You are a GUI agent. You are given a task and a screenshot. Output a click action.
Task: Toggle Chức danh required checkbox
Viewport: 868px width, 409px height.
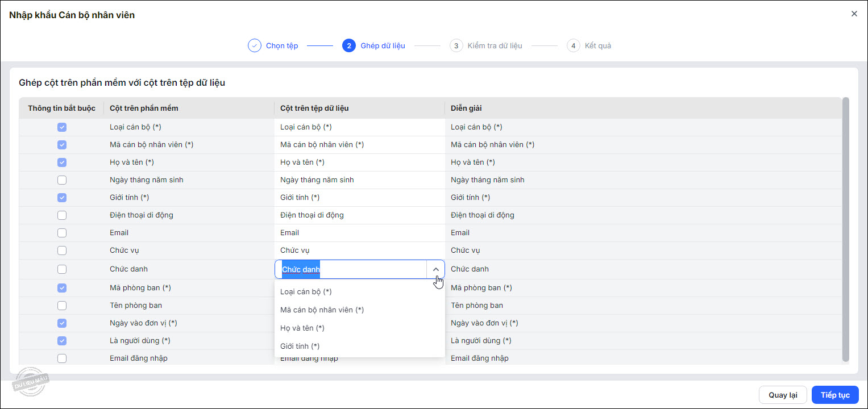coord(62,269)
